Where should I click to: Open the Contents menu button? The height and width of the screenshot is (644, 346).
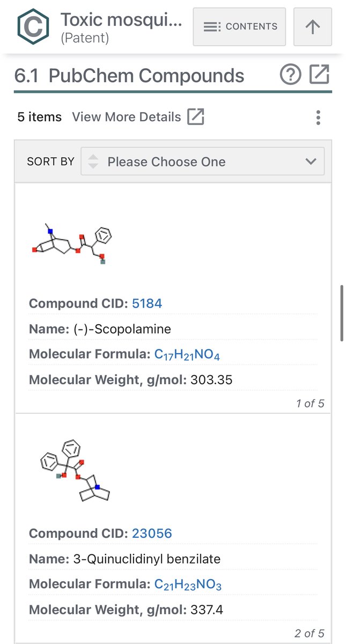tap(239, 26)
